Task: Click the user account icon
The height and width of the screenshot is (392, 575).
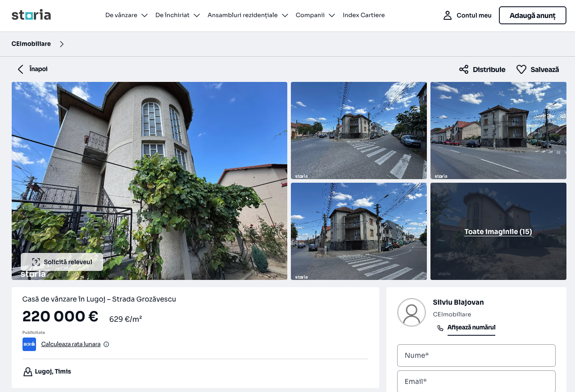Action: [x=447, y=15]
